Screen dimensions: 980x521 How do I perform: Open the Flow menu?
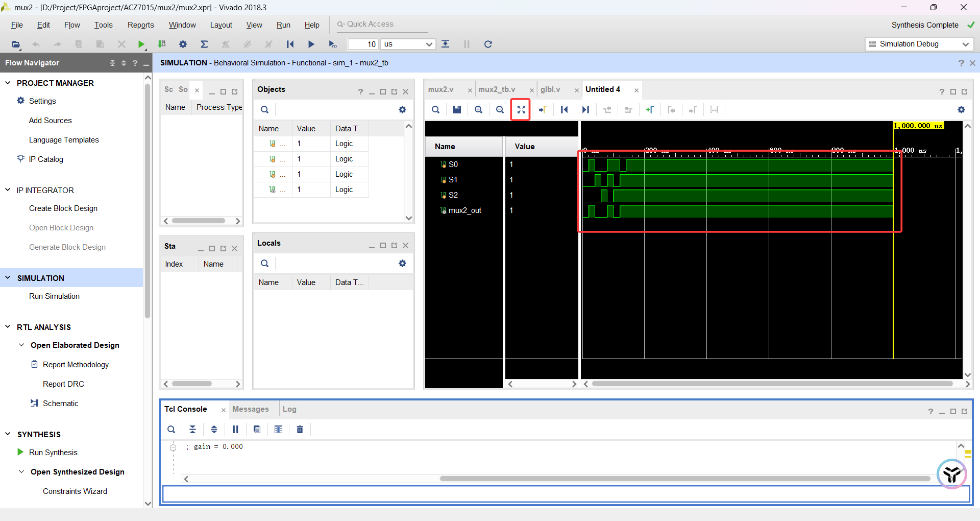tap(72, 25)
